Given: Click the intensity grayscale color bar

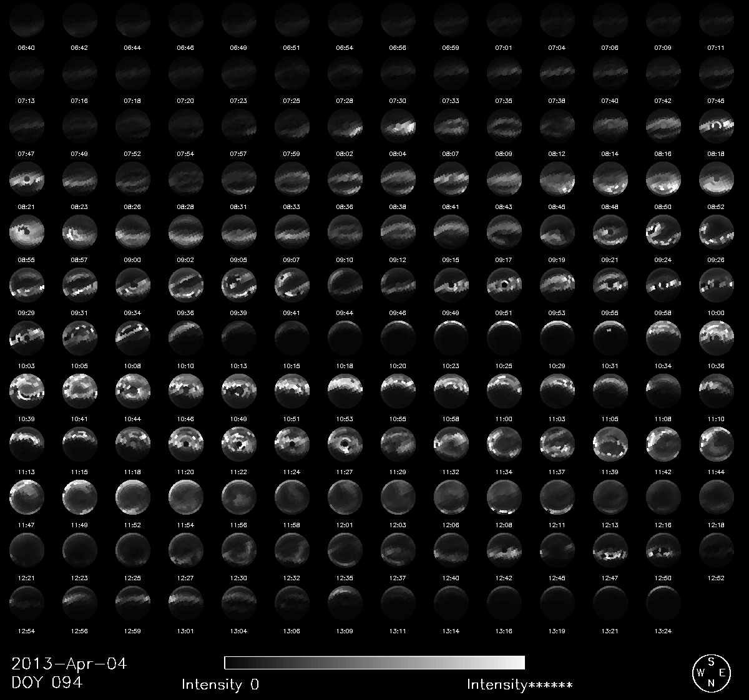Looking at the screenshot, I should 374,662.
